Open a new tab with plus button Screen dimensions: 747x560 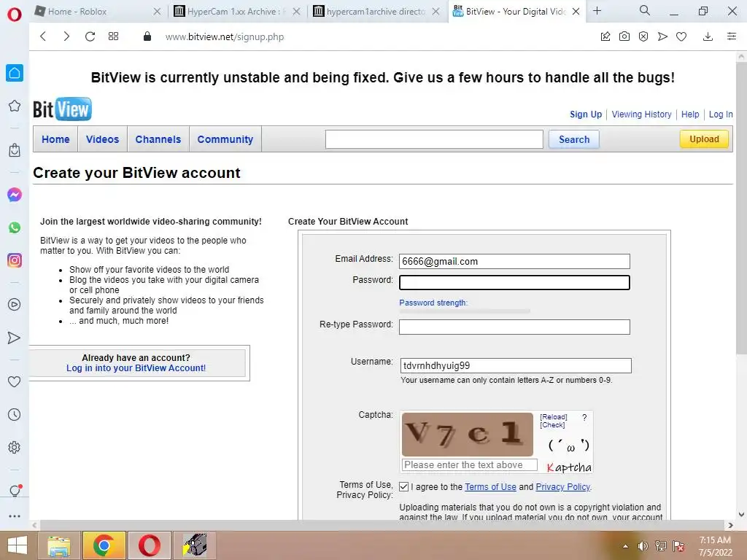(x=597, y=10)
